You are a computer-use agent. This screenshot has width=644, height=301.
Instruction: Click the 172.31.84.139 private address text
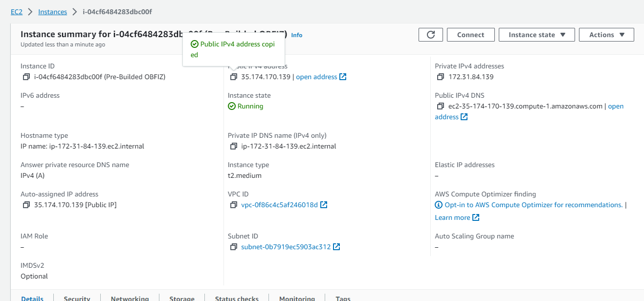click(x=471, y=77)
